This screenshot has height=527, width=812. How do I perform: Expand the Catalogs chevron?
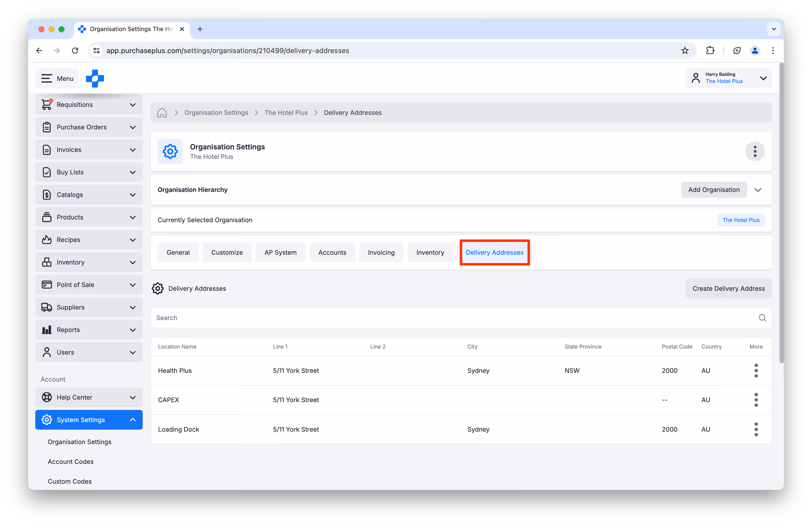(133, 195)
